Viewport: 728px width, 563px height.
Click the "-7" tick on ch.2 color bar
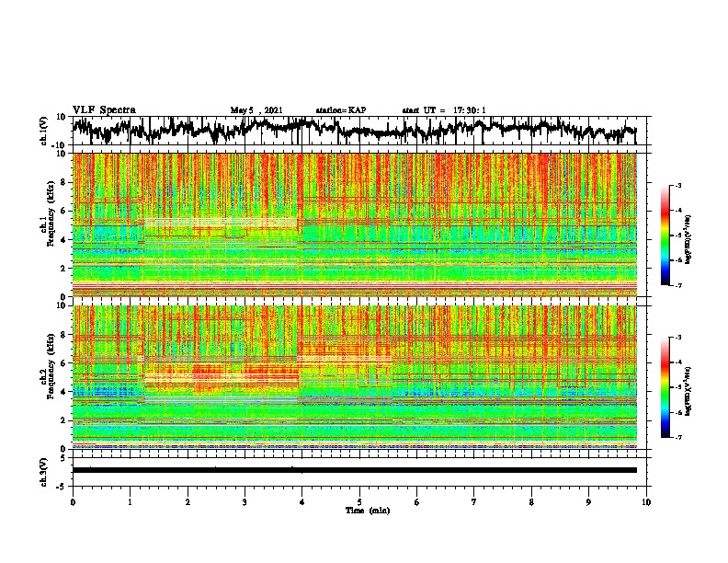[x=678, y=437]
